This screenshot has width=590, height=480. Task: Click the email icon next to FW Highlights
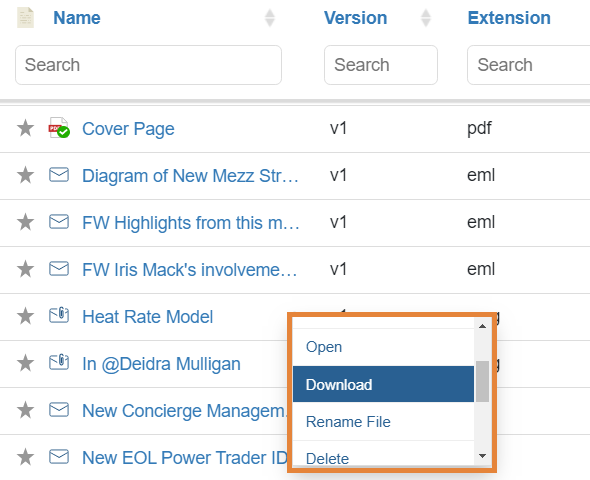(x=59, y=222)
